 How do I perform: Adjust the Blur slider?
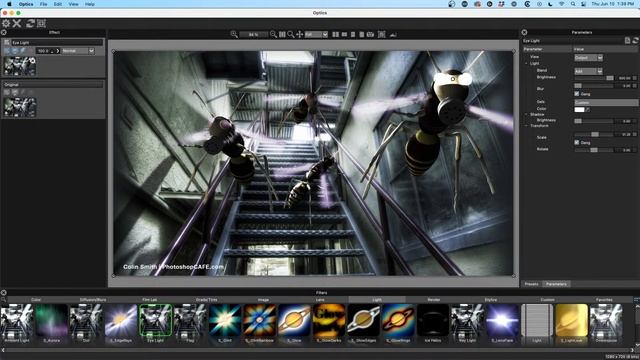(594, 86)
